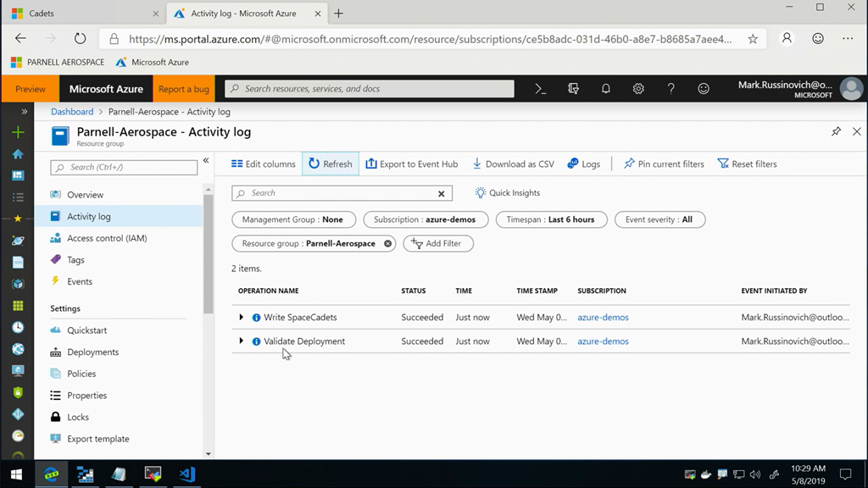Screen dimensions: 868x488
Task: Open the azure-demos link for Write SpaceCadets
Action: 603,317
